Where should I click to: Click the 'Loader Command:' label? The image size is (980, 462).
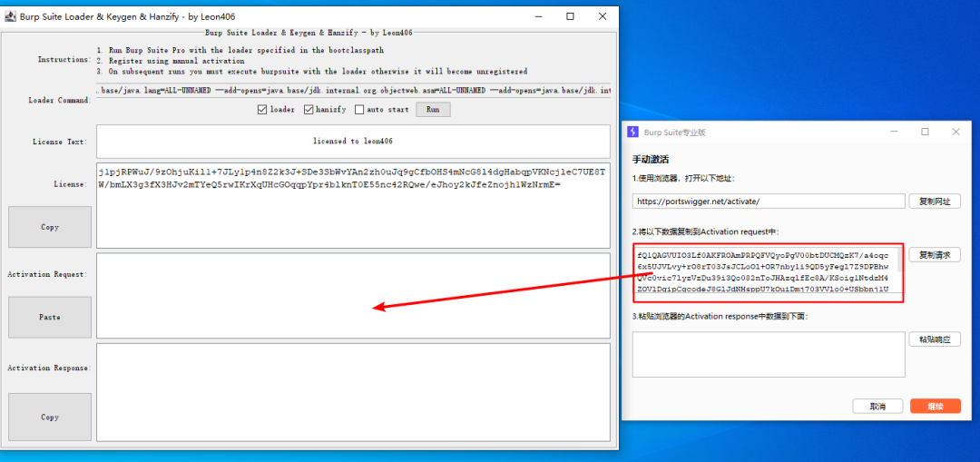pyautogui.click(x=60, y=100)
